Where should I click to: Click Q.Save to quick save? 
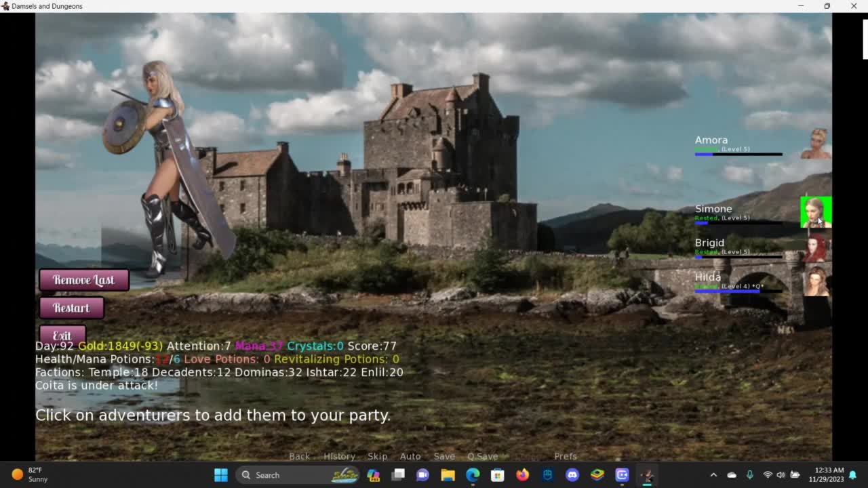click(x=482, y=456)
